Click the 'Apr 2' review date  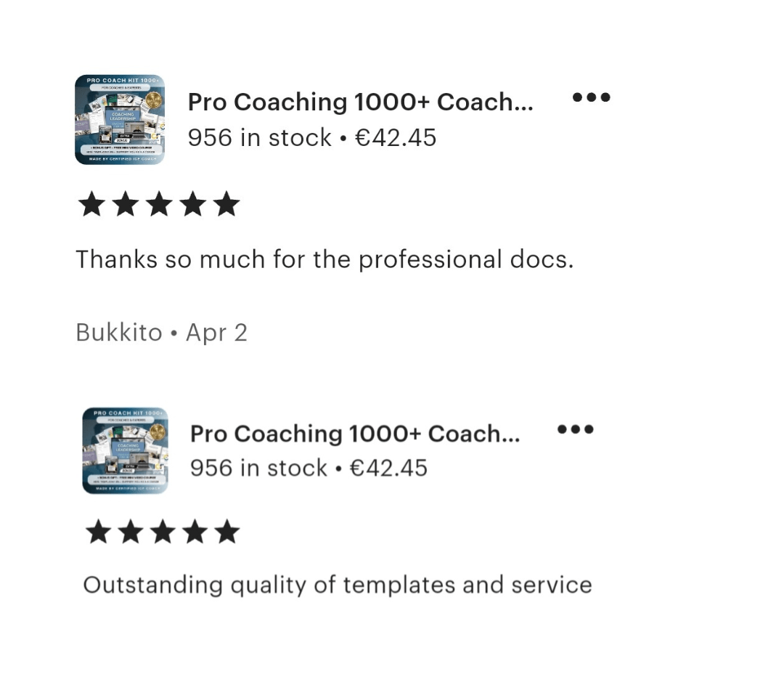point(216,333)
